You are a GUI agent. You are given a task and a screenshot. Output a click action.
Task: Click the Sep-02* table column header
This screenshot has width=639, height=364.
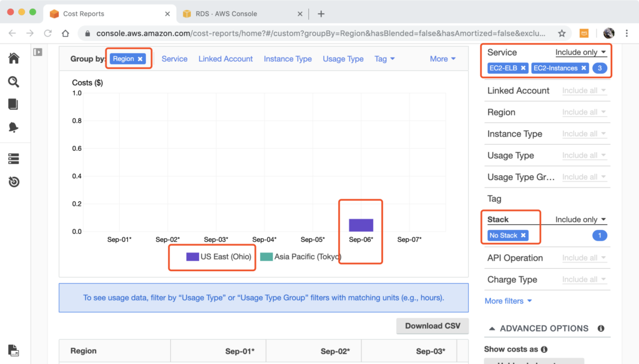point(314,350)
